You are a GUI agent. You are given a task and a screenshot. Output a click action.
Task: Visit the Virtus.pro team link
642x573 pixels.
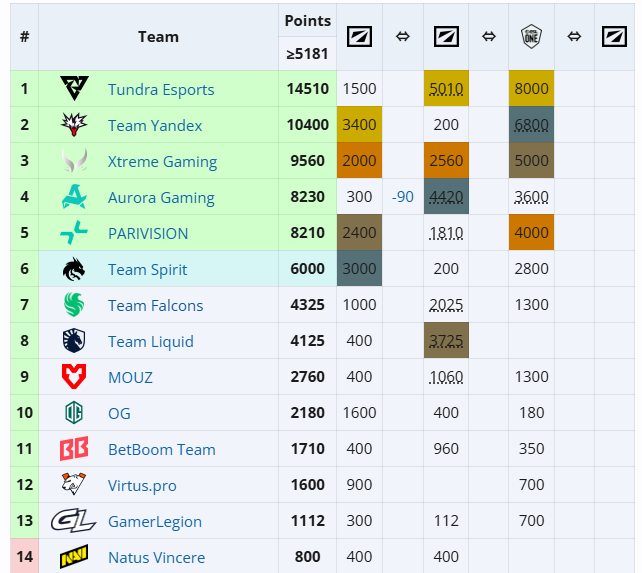[142, 486]
